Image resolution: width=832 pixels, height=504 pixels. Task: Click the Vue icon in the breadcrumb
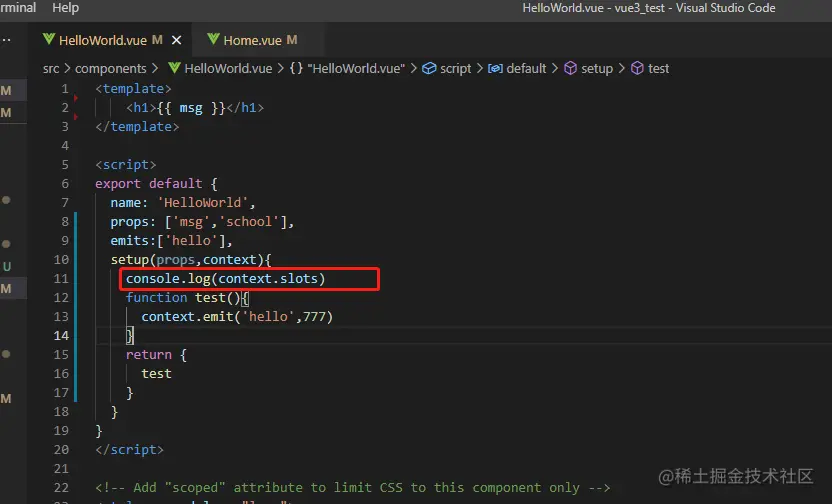click(x=174, y=68)
